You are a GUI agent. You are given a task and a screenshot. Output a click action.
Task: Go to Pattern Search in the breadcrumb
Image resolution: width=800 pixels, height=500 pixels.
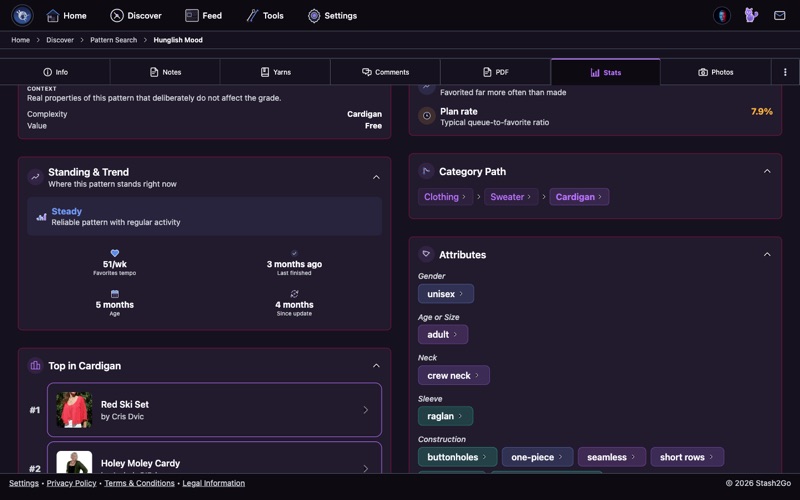(113, 40)
